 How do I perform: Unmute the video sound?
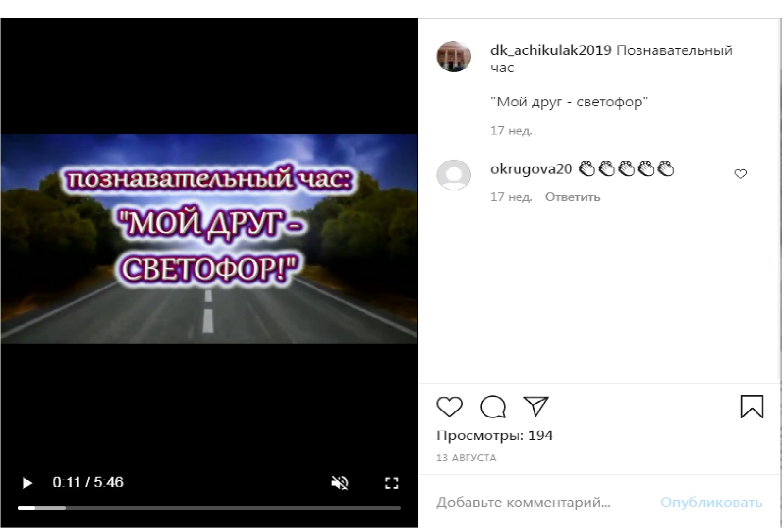click(x=340, y=483)
